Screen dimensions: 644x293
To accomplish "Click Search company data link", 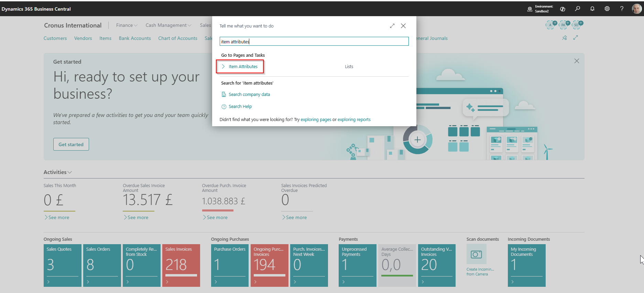I will click(249, 94).
